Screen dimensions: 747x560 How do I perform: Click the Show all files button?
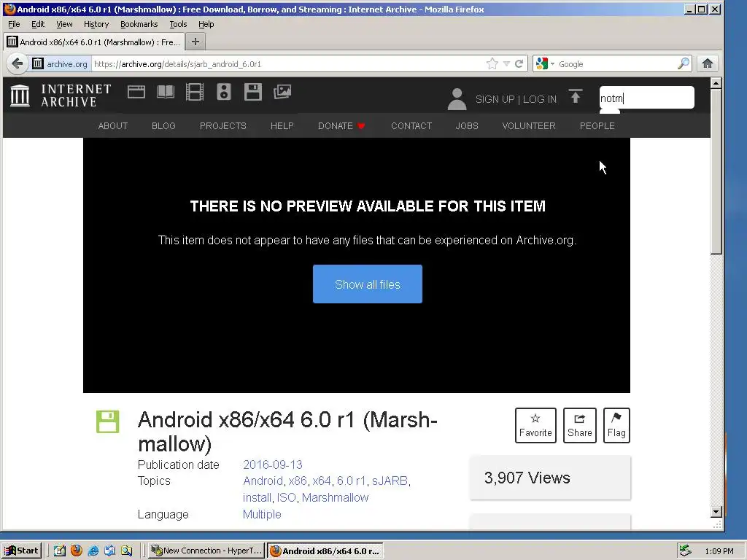click(x=368, y=284)
